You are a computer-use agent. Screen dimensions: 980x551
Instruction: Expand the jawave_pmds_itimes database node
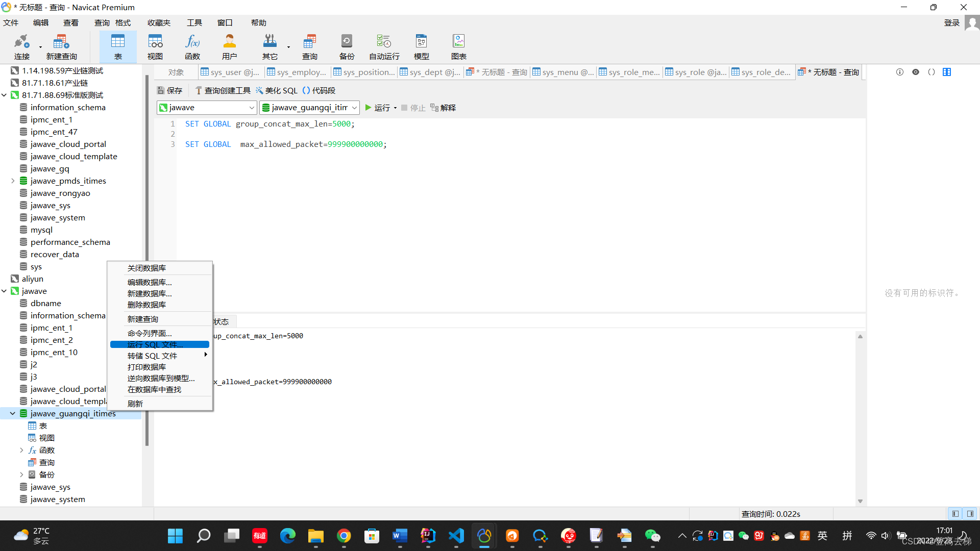pyautogui.click(x=13, y=181)
